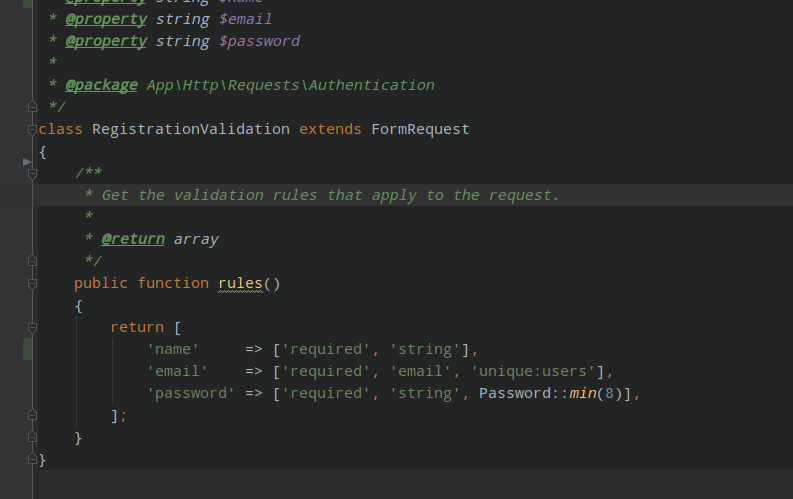Image resolution: width=793 pixels, height=499 pixels.
Task: Click the function keyword
Action: (173, 283)
